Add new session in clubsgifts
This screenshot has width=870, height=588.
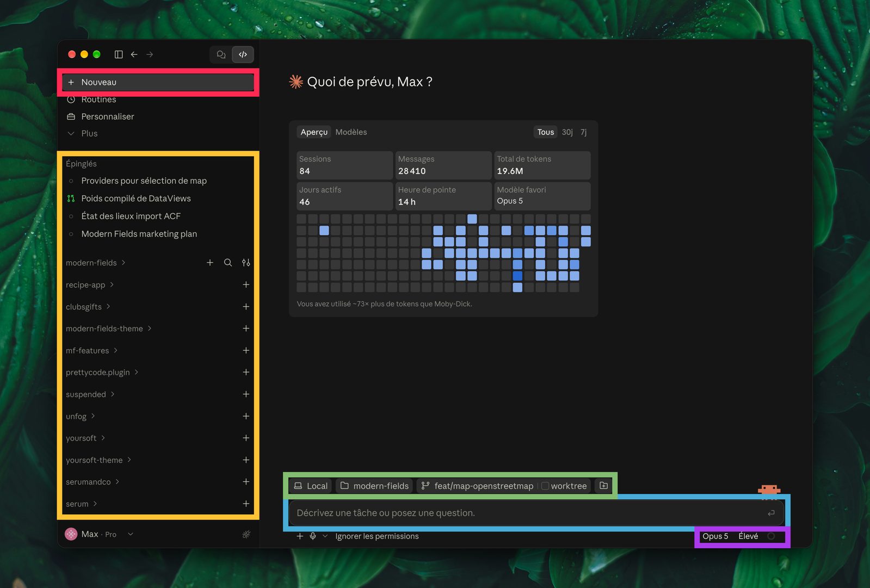click(246, 307)
